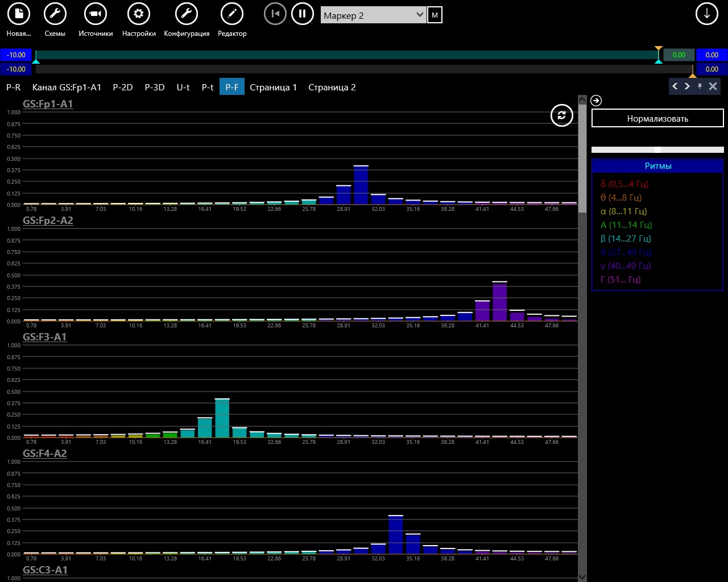The image size is (728, 582).
Task: Click the refresh icon on the Fp1-A1 chart
Action: click(562, 115)
